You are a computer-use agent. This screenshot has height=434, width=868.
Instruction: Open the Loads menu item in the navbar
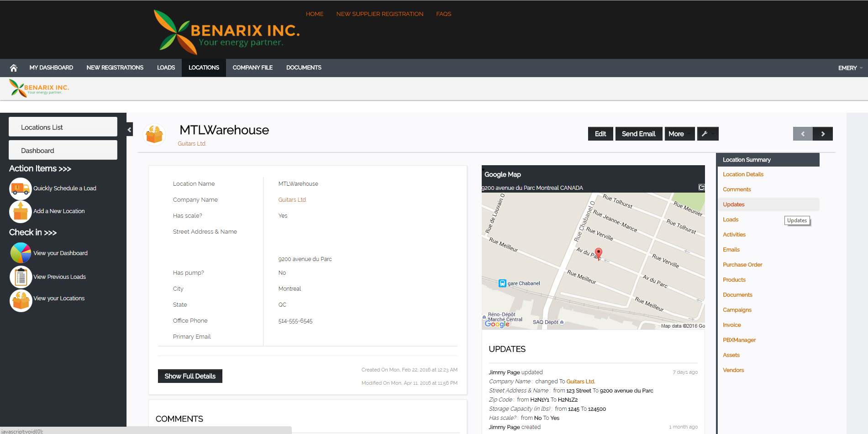point(166,68)
